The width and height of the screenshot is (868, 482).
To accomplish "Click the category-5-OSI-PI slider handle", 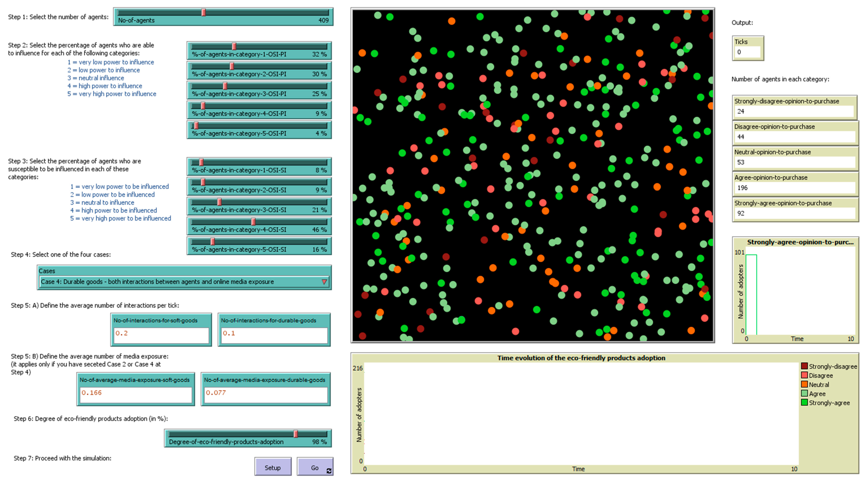I will point(196,126).
